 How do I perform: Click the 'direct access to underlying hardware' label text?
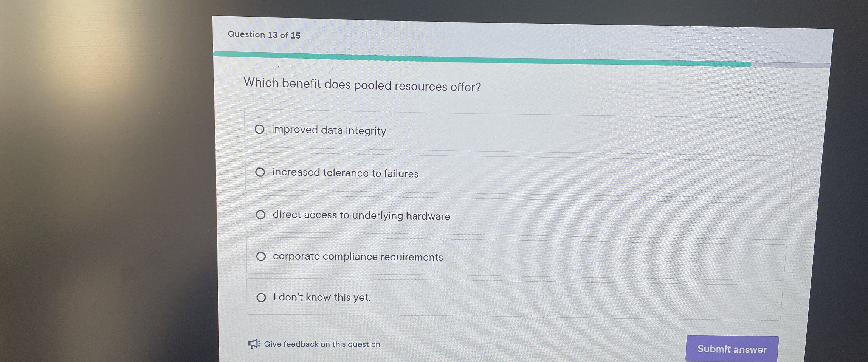pos(361,215)
